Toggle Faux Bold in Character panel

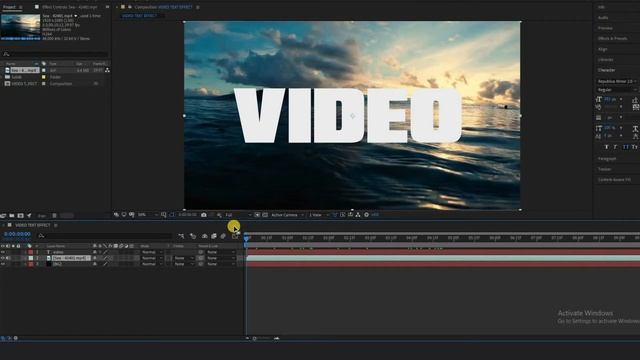point(607,147)
